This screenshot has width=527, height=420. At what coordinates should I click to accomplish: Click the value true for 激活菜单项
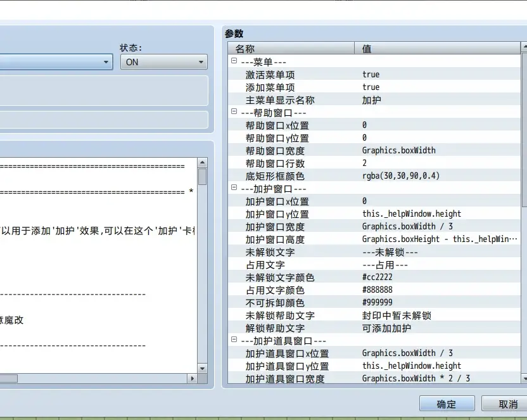[x=371, y=74]
